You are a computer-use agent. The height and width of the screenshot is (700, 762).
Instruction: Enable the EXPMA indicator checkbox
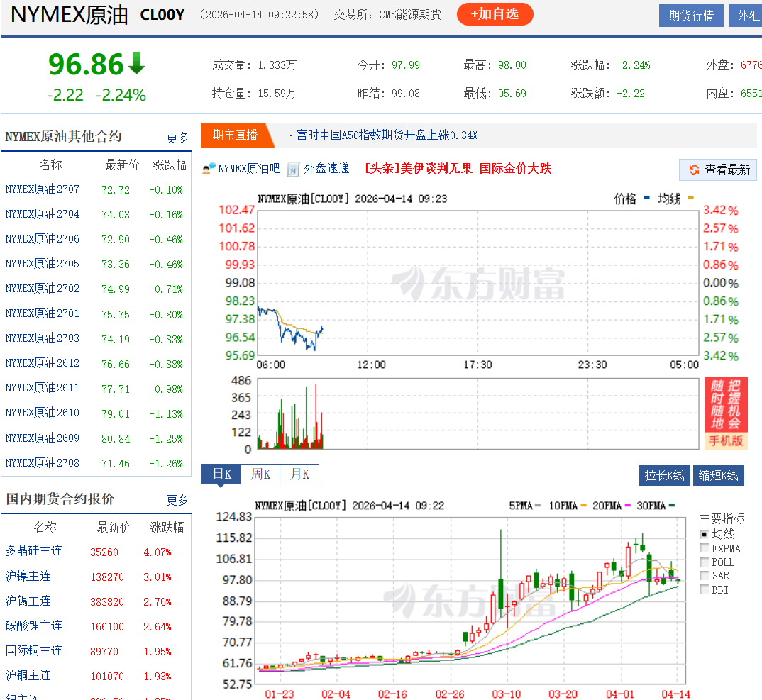[704, 548]
